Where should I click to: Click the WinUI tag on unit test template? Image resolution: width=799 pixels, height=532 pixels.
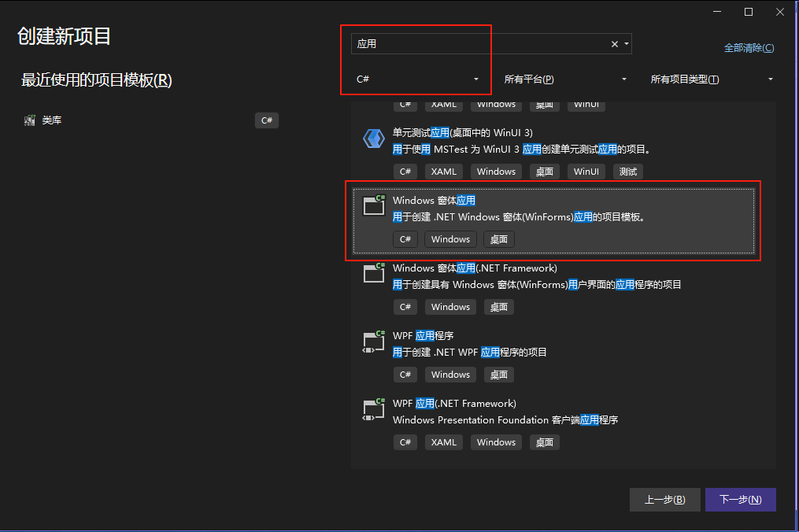point(586,172)
